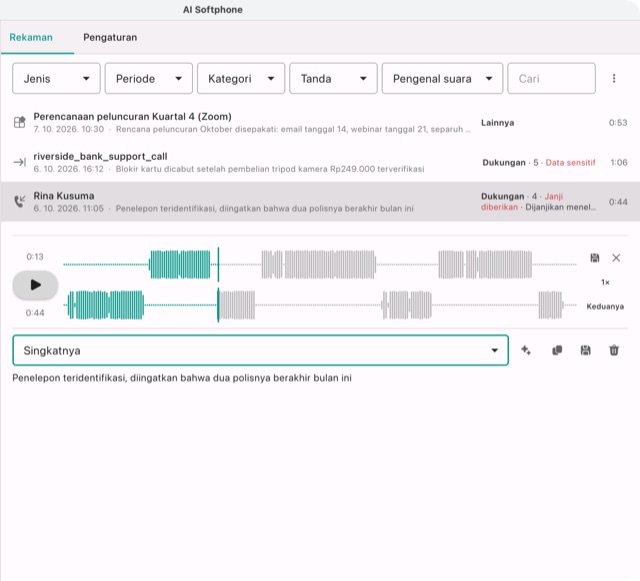Save audio with the waveform floppy icon
This screenshot has width=640, height=581.
(595, 258)
